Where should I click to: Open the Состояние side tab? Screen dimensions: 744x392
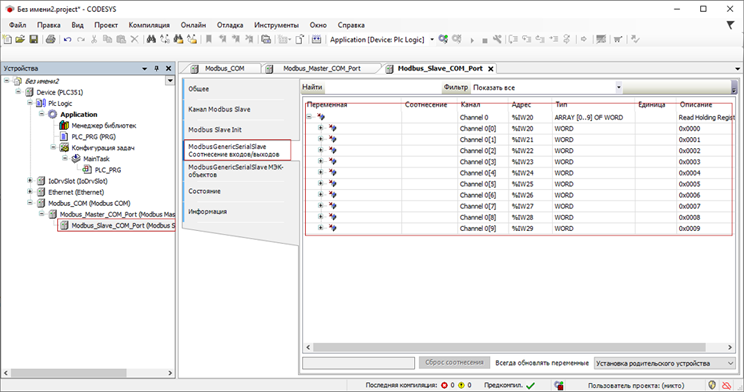pos(204,191)
